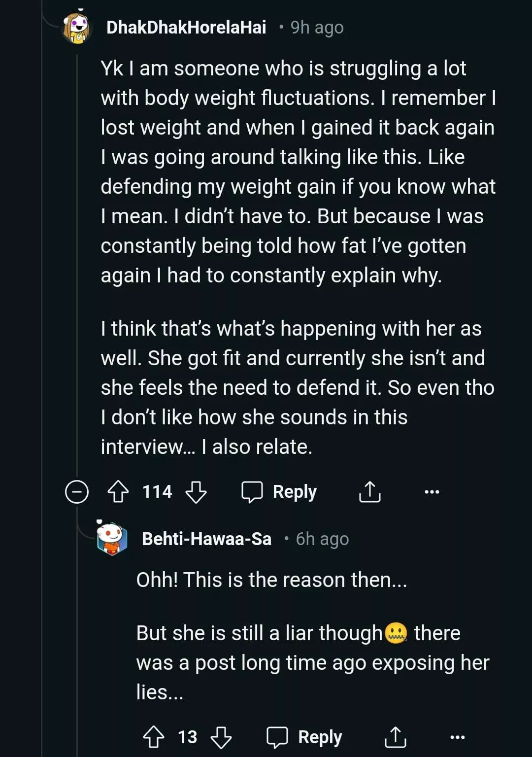Tap Behti-Hawaa-Sa's Snoo avatar
The height and width of the screenshot is (757, 532).
112,538
